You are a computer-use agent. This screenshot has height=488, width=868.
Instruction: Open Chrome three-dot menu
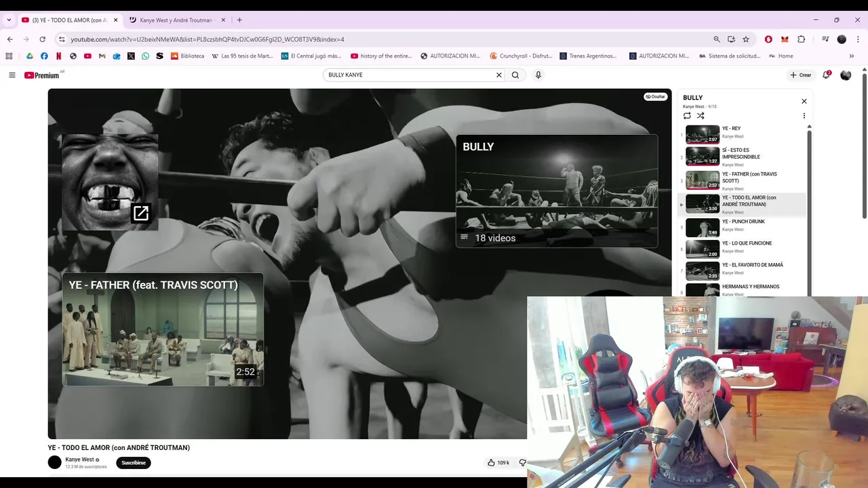click(858, 39)
